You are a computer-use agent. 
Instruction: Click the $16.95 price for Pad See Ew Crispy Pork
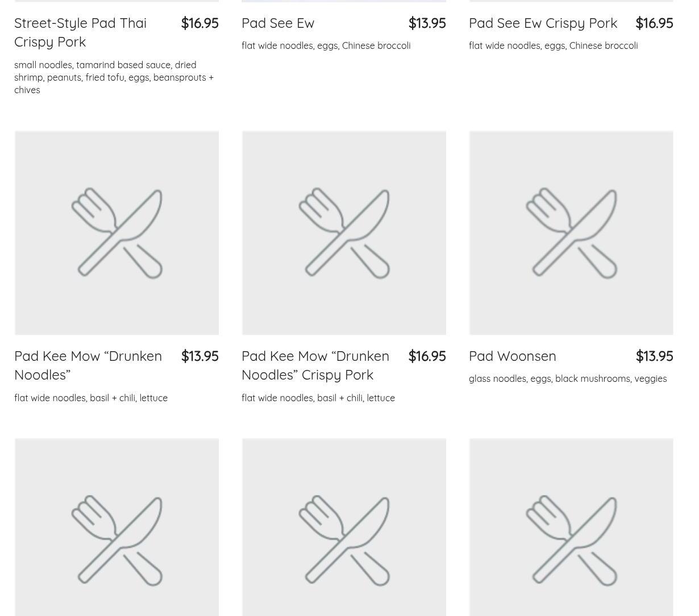654,23
